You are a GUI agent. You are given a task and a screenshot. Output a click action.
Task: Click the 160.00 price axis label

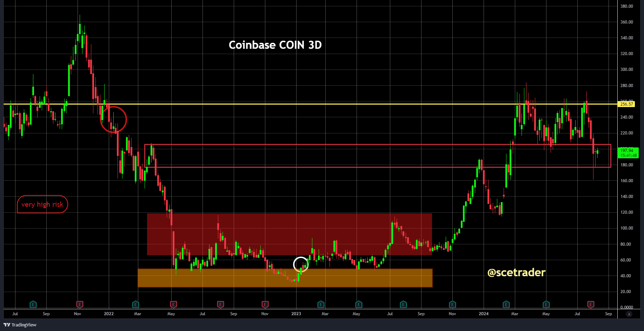(x=627, y=181)
